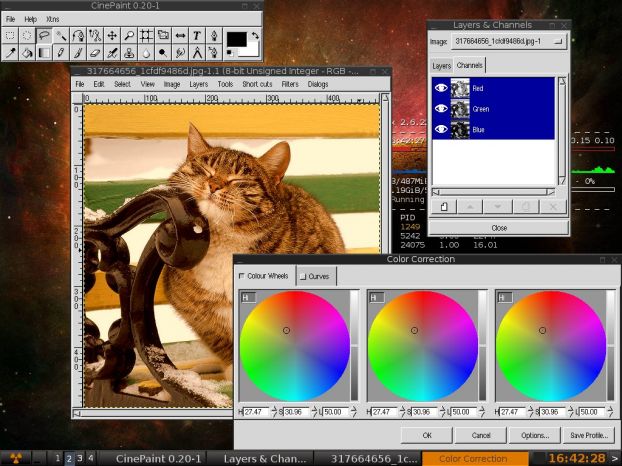Click the L value stepper of left wheel
The width and height of the screenshot is (622, 466).
coord(353,412)
